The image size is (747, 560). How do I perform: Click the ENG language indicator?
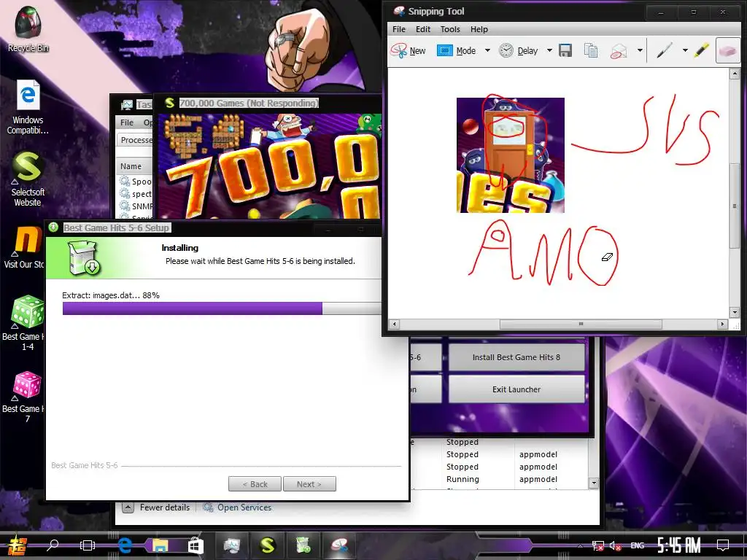pos(638,545)
